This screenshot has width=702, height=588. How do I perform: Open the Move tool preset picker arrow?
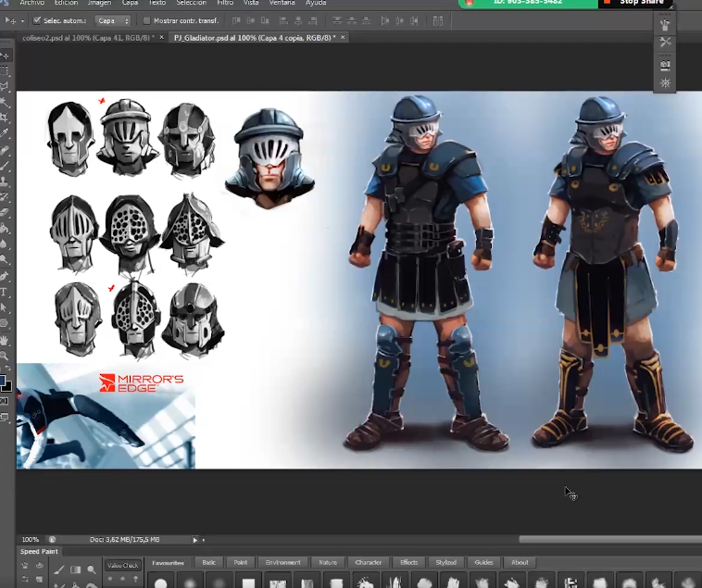tap(22, 21)
